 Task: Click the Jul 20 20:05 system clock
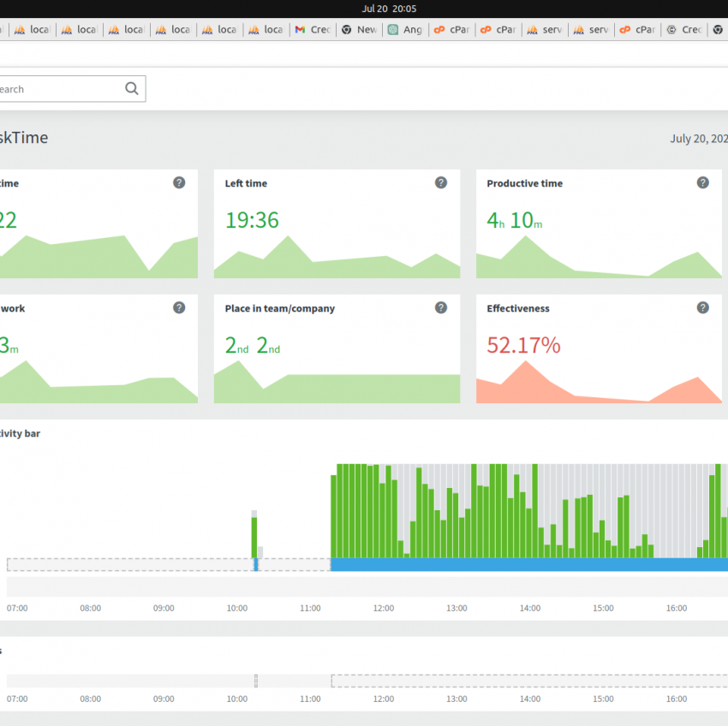click(x=389, y=9)
